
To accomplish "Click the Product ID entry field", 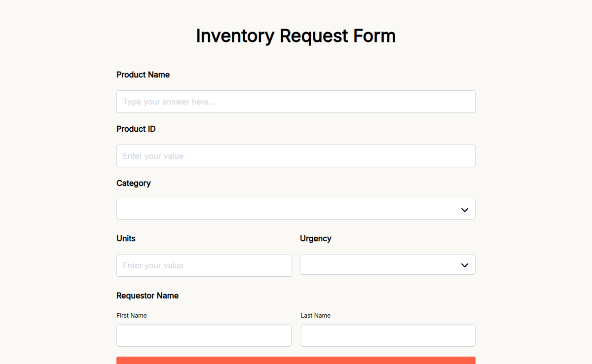I will coord(296,156).
